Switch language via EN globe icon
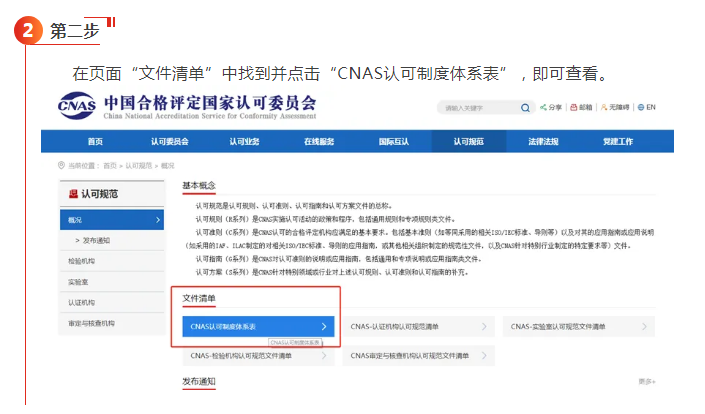705x414 pixels. coord(641,107)
